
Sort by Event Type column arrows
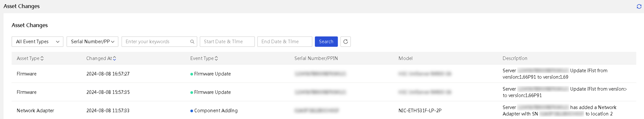[216, 58]
